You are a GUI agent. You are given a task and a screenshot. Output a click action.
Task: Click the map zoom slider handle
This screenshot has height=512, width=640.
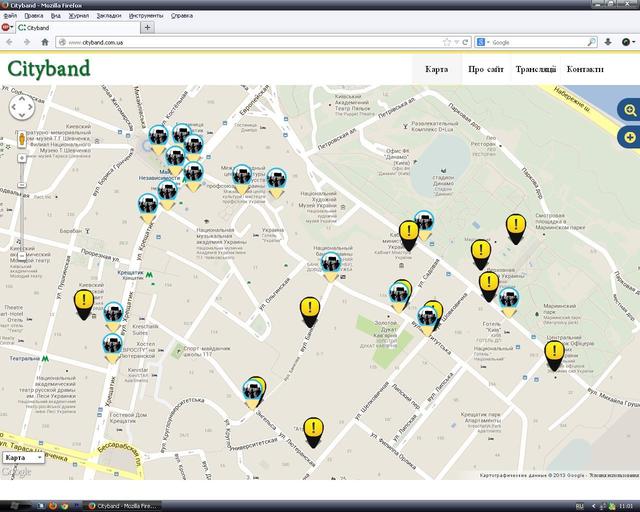click(22, 185)
